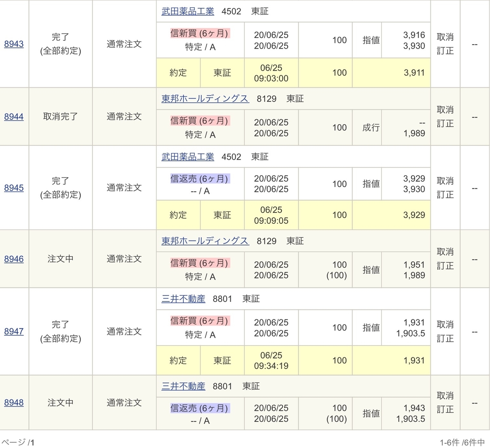Screen dimensions: 490x448
Task: Select execution time 09:03:00
Action: pyautogui.click(x=271, y=78)
